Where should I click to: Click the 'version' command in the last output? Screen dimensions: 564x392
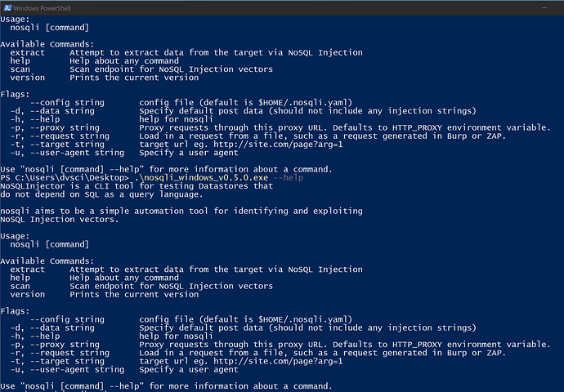(27, 295)
